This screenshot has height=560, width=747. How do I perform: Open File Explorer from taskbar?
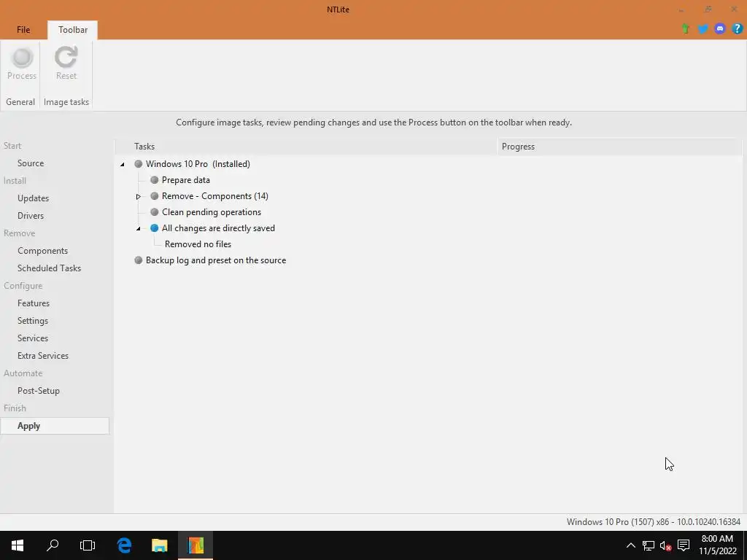tap(160, 545)
